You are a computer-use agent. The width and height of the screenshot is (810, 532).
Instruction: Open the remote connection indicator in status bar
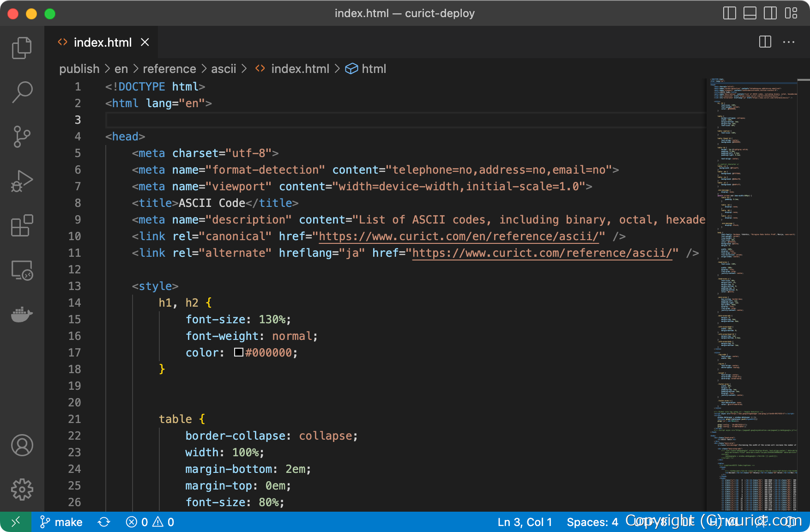coord(15,521)
